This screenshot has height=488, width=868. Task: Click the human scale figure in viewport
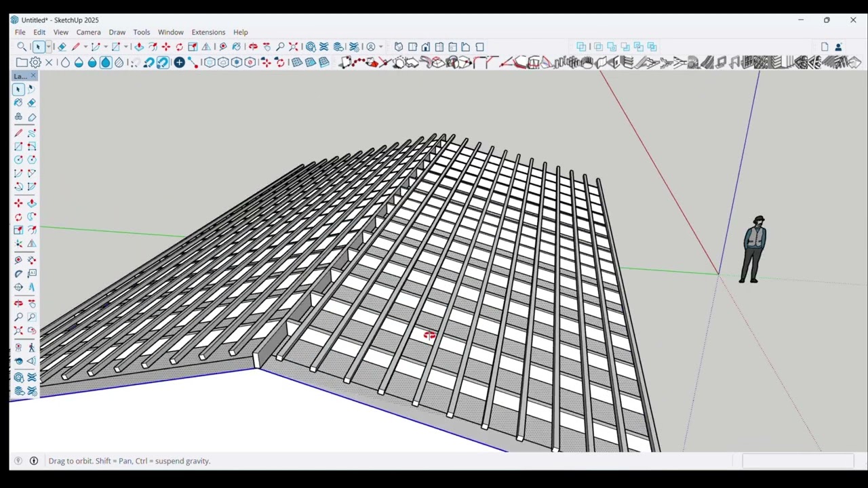click(754, 249)
